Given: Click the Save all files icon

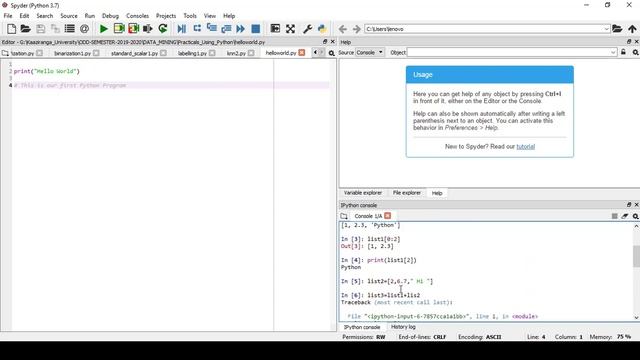Looking at the screenshot, I should point(55,29).
